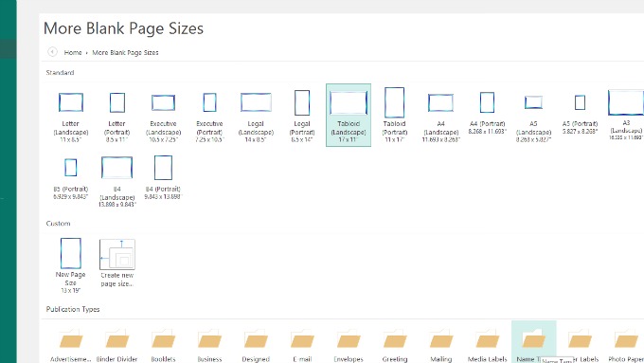
Task: Select the A4 (Landscape) page size
Action: pyautogui.click(x=440, y=116)
